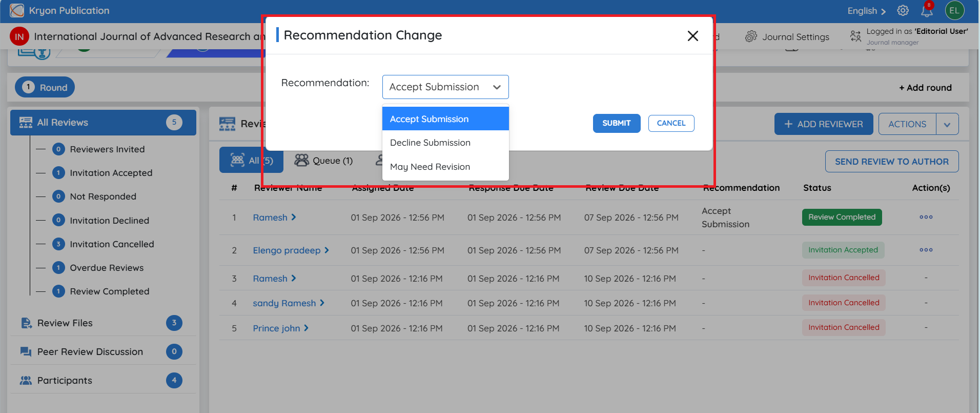Screen dimensions: 980x413
Task: Click the All Reviews panel icon
Action: (26, 123)
